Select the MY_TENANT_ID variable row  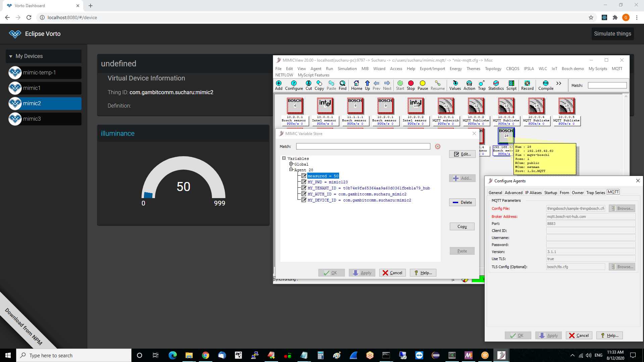pyautogui.click(x=369, y=188)
